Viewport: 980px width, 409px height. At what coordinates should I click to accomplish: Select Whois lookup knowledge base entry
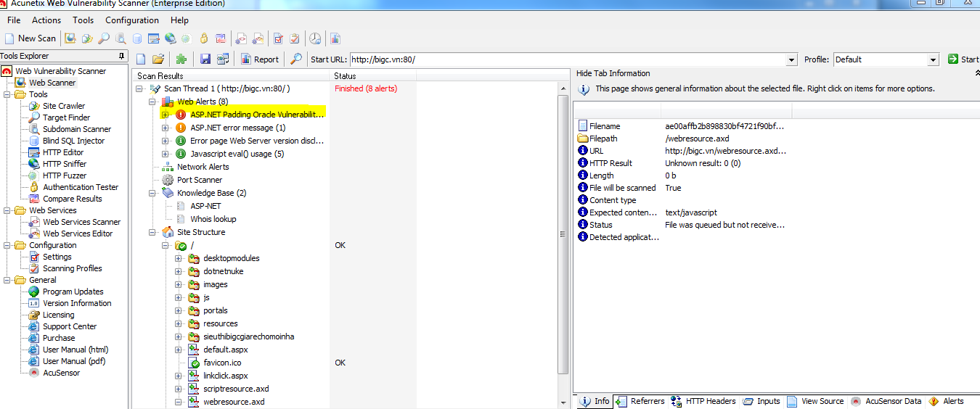(213, 219)
